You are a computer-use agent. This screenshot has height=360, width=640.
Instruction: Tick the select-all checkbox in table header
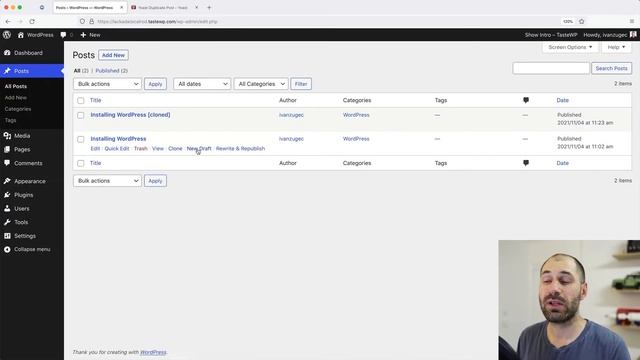(x=81, y=100)
